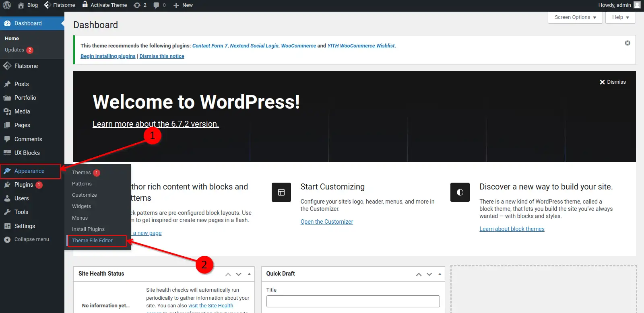Click Begin installing plugins
This screenshot has width=644, height=313.
tap(108, 56)
